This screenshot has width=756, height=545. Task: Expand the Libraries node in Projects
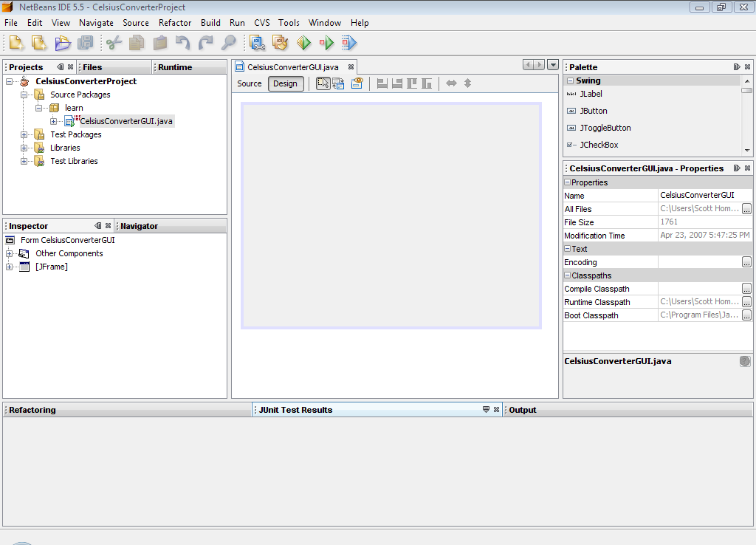23,147
